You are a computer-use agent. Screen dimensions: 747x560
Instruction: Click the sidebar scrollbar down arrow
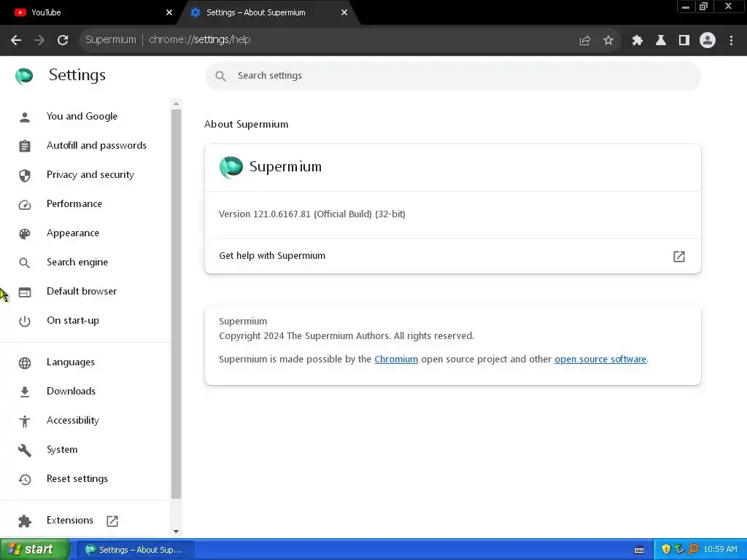click(x=177, y=532)
